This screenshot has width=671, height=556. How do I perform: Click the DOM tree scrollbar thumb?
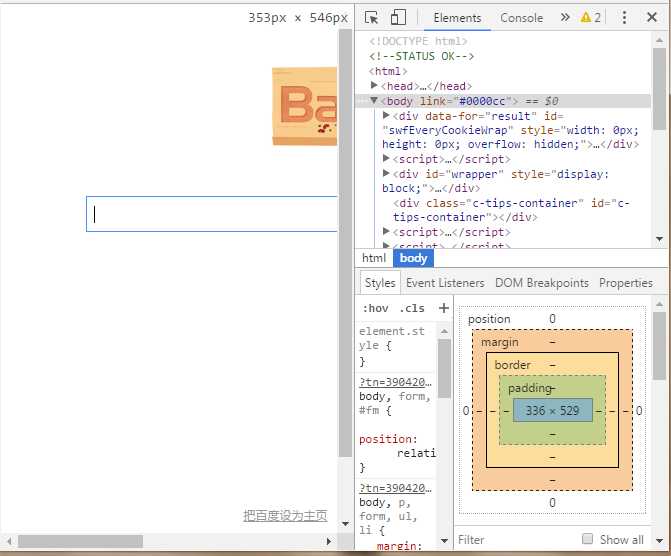pyautogui.click(x=659, y=88)
